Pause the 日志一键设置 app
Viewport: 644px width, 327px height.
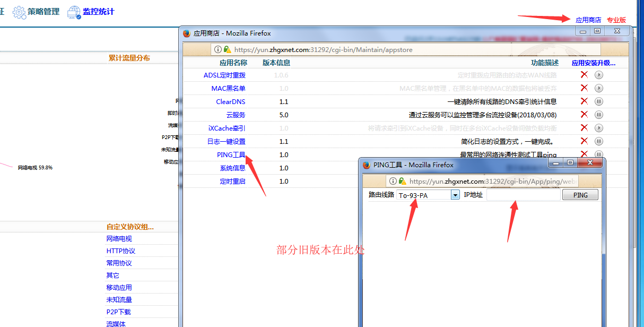tap(599, 141)
